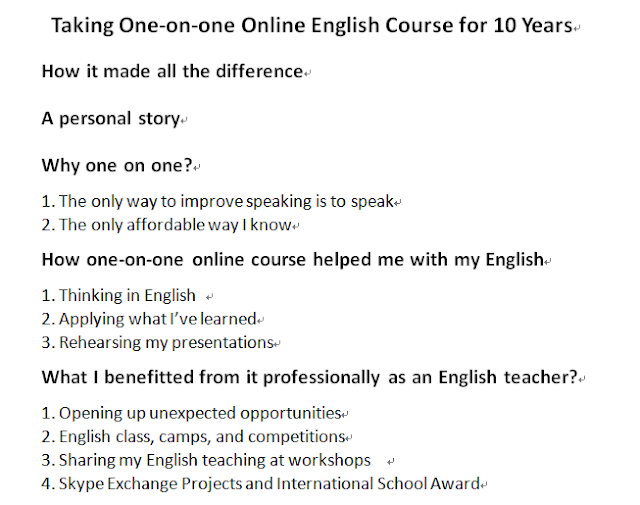This screenshot has height=505, width=640.
Task: Click the word 'English' ending the third heading
Action: coord(515,260)
